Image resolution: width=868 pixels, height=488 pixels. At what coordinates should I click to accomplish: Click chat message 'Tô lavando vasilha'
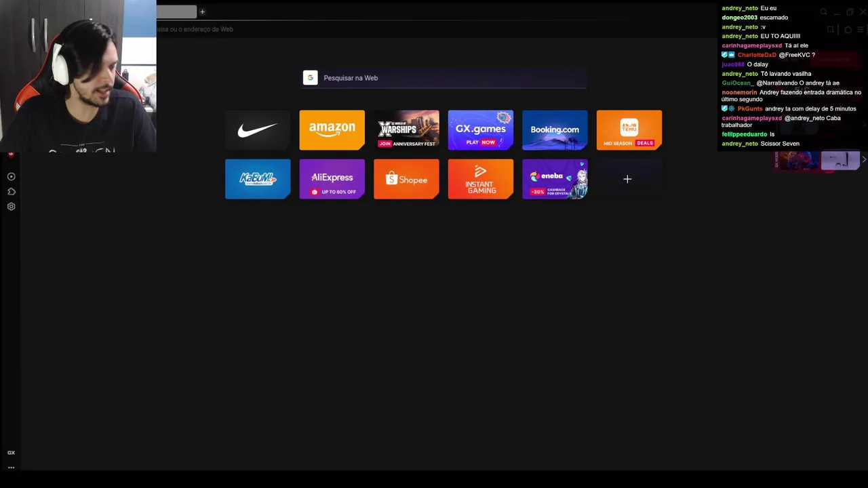(x=787, y=74)
